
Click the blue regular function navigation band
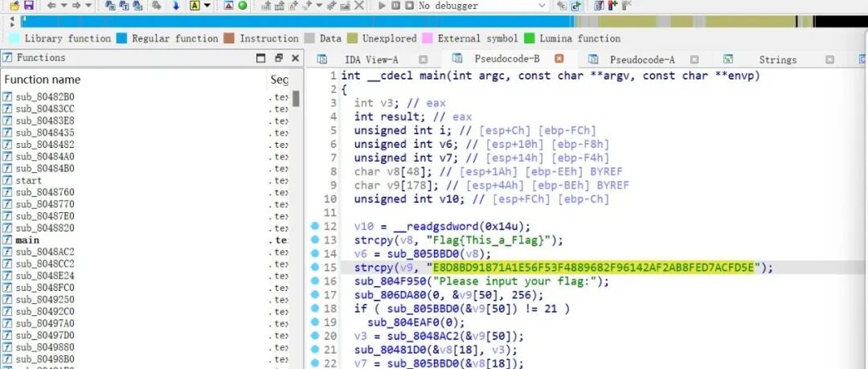pyautogui.click(x=299, y=22)
